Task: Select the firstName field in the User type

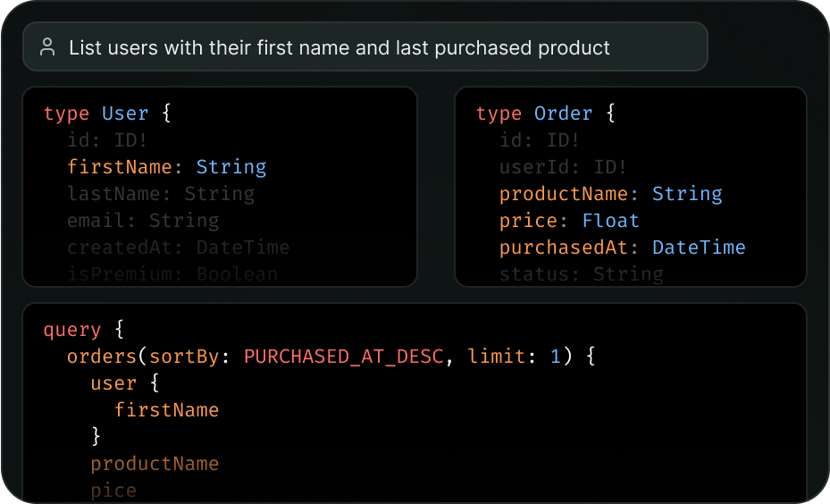Action: [x=166, y=167]
